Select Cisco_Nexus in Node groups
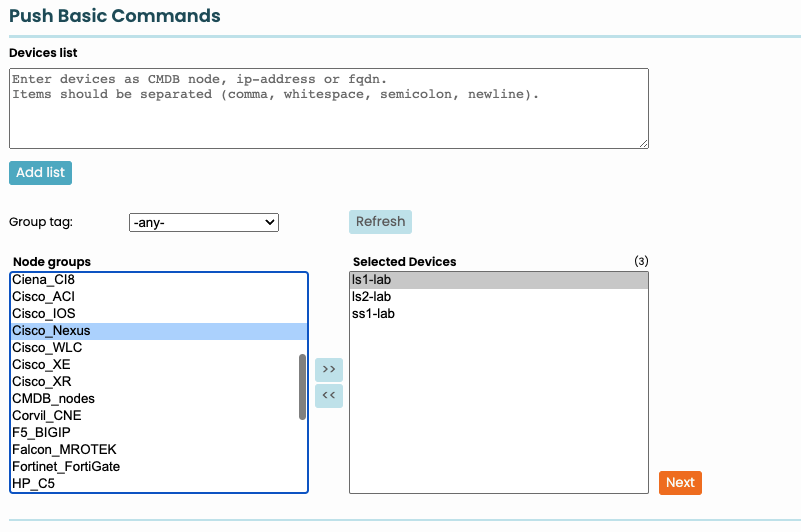The height and width of the screenshot is (532, 801). (51, 331)
